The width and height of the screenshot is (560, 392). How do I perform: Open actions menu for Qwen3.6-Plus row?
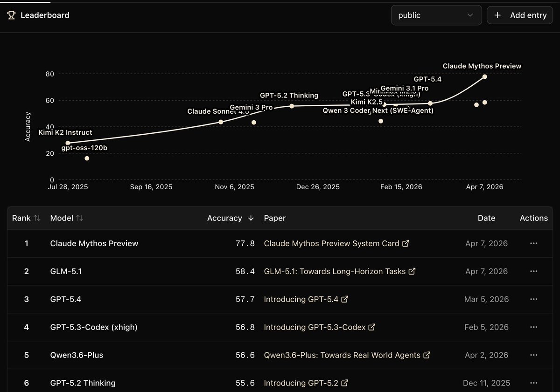tap(534, 355)
